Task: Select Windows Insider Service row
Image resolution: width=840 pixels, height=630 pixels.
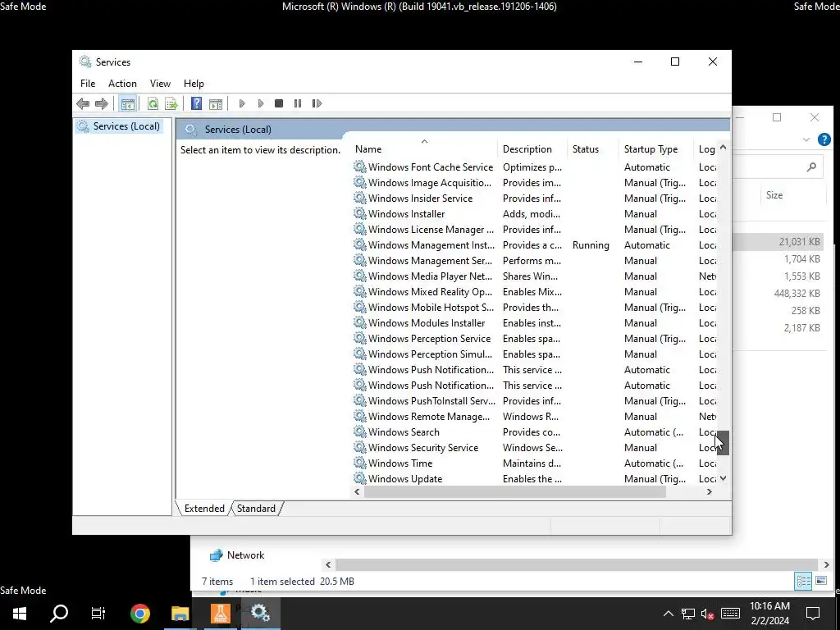Action: click(x=535, y=199)
